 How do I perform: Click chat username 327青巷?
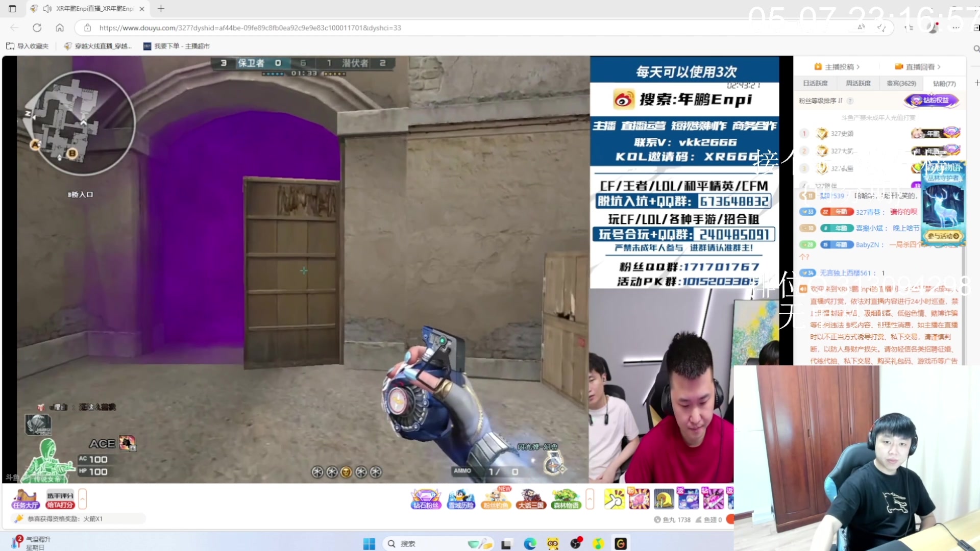pyautogui.click(x=868, y=212)
